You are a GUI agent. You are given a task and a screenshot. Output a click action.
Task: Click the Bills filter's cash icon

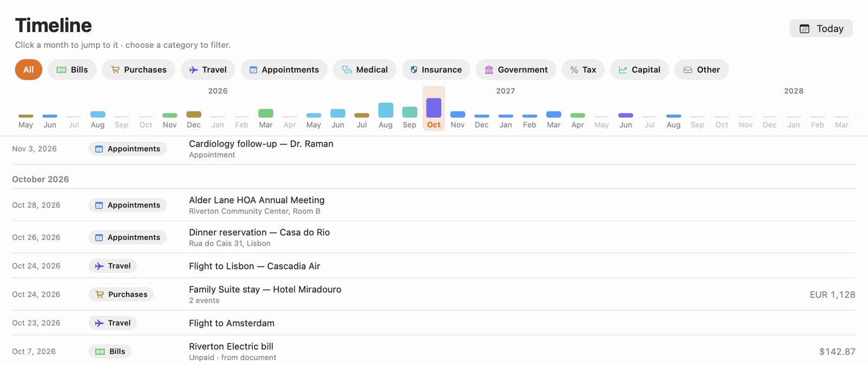pyautogui.click(x=61, y=70)
